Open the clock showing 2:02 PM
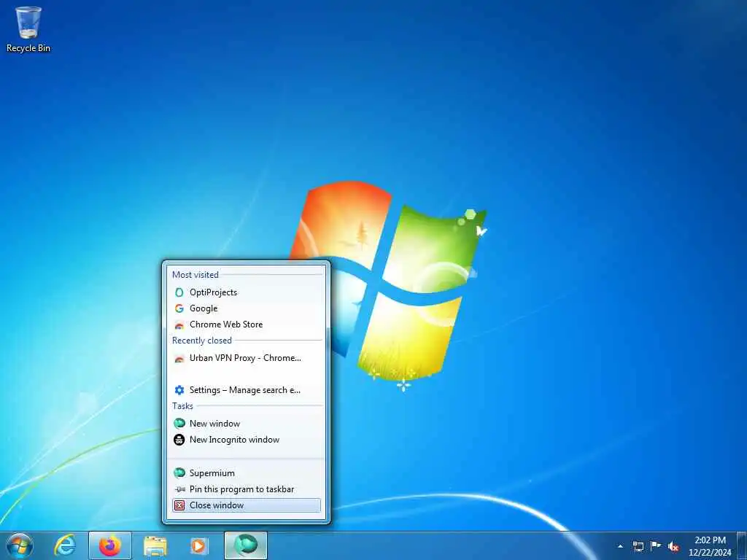The image size is (747, 560). 710,546
